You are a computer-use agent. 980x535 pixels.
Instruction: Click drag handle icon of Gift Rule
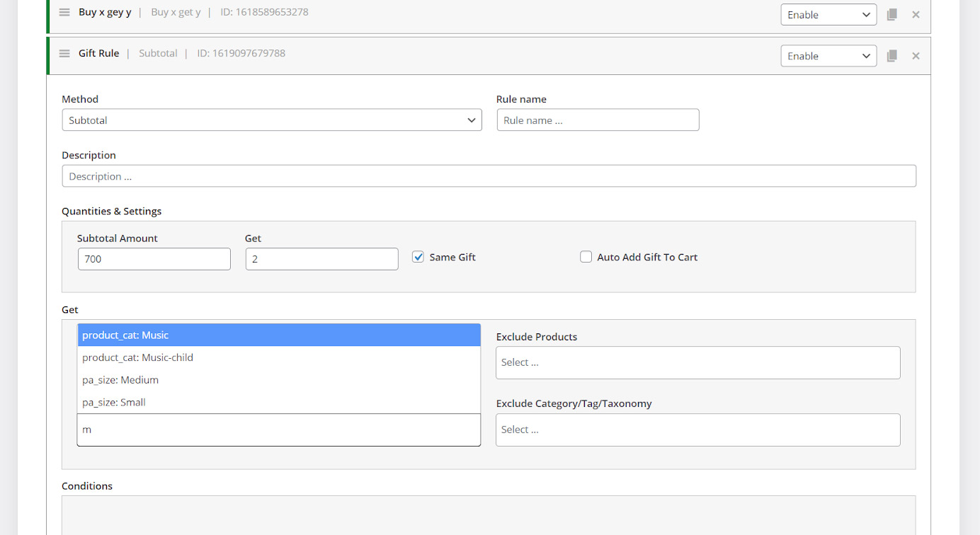point(64,54)
